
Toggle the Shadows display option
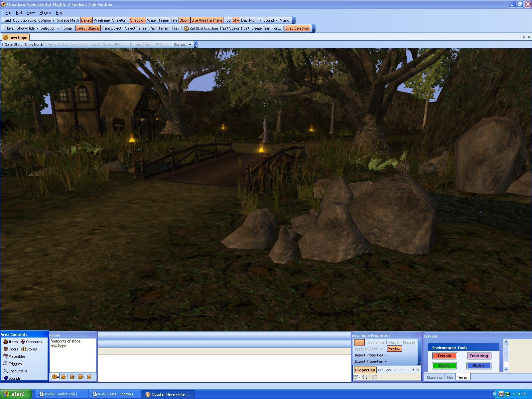coord(137,20)
